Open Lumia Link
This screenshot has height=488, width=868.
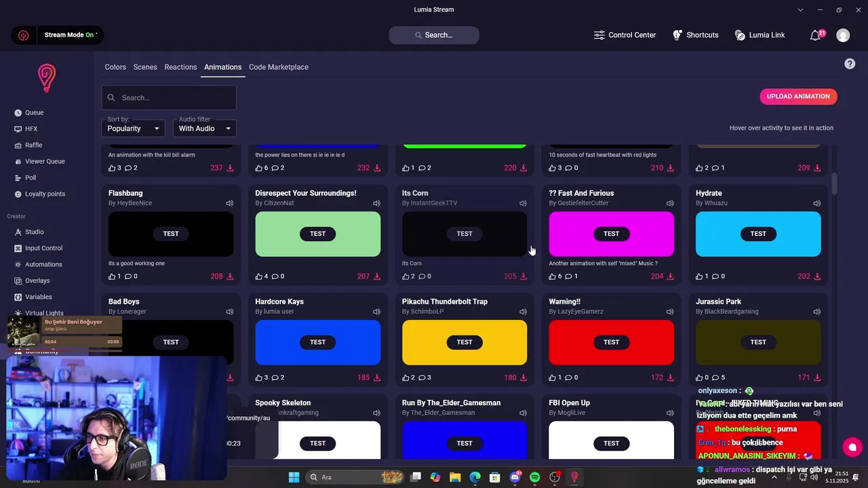click(x=759, y=35)
